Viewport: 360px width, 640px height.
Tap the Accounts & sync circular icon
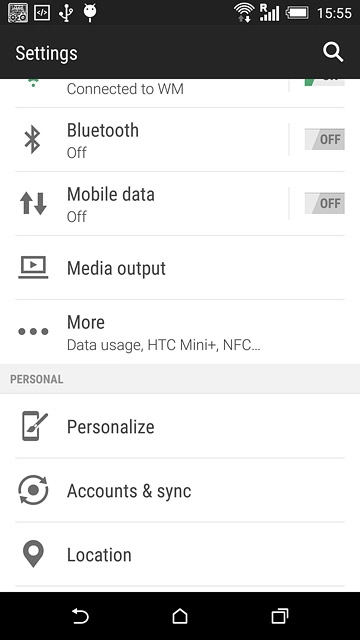click(x=33, y=490)
